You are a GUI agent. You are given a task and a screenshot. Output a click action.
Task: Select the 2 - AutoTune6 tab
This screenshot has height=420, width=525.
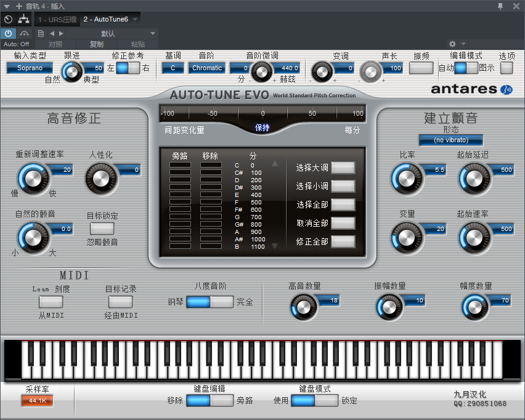[x=106, y=20]
